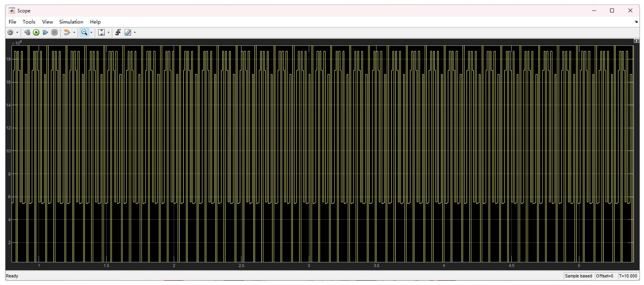Open the File menu
The image size is (644, 285).
pyautogui.click(x=12, y=22)
